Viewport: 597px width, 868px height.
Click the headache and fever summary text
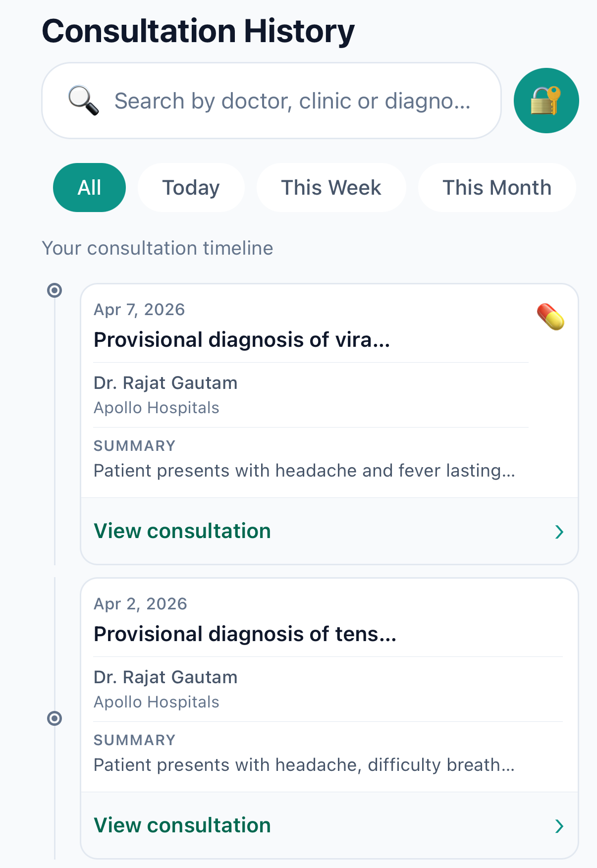[x=304, y=471]
